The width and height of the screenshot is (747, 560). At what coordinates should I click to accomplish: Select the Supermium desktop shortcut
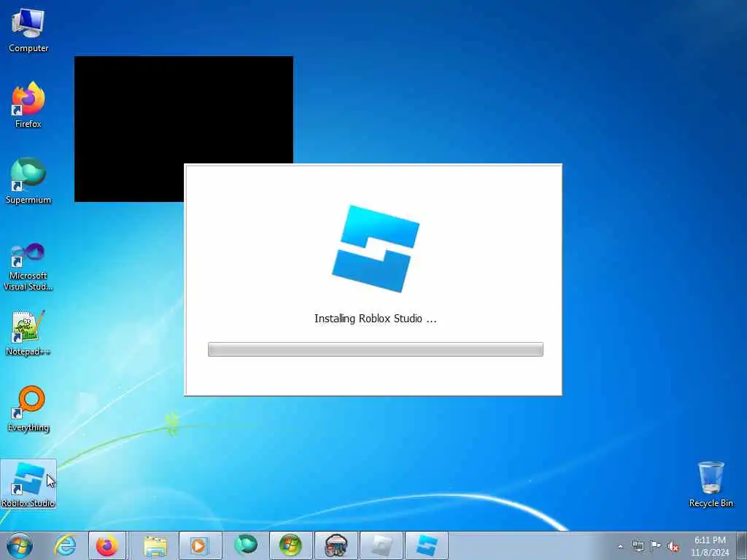click(x=28, y=181)
